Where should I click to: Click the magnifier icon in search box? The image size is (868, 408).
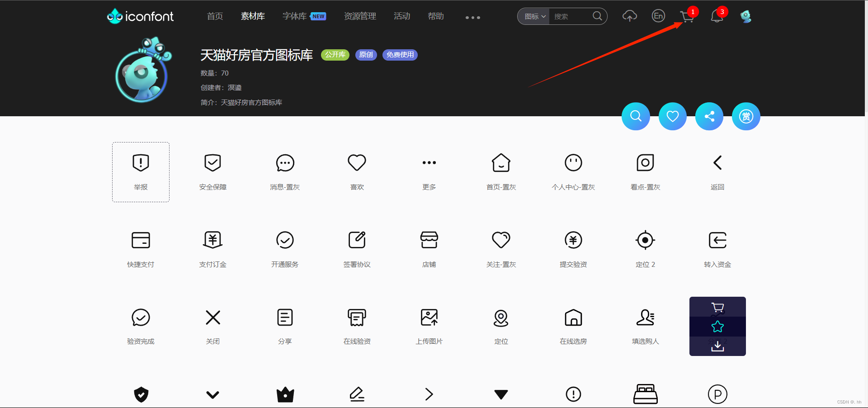597,16
